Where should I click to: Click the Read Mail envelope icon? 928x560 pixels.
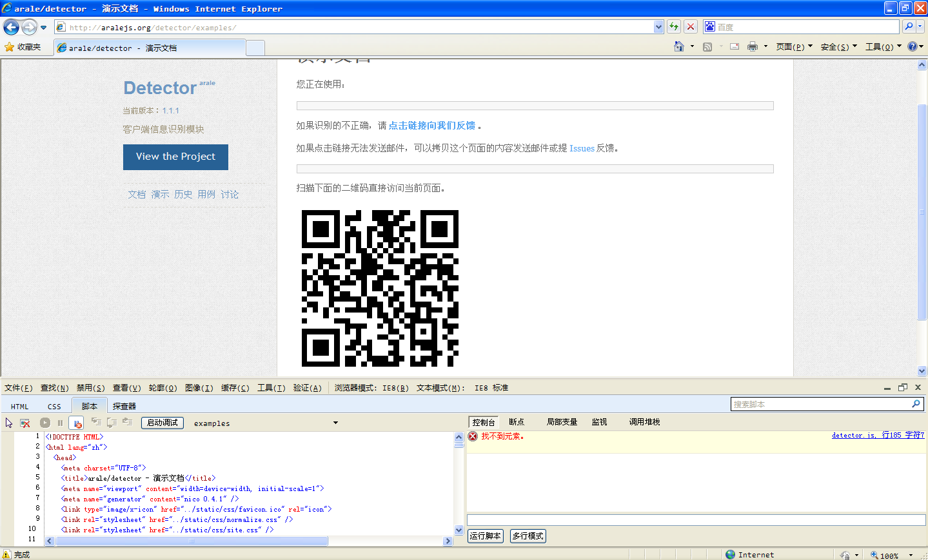click(x=735, y=46)
